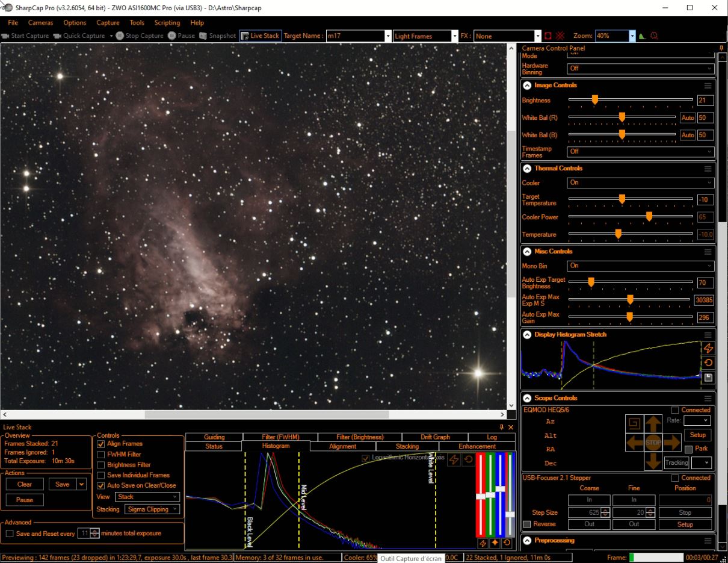This screenshot has width=728, height=563.
Task: Click the green histogram icon next to Zoom
Action: (642, 36)
